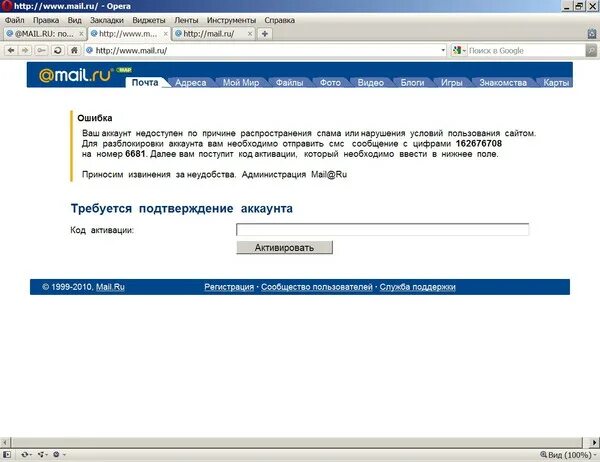Open the Фото site tab

(x=330, y=82)
